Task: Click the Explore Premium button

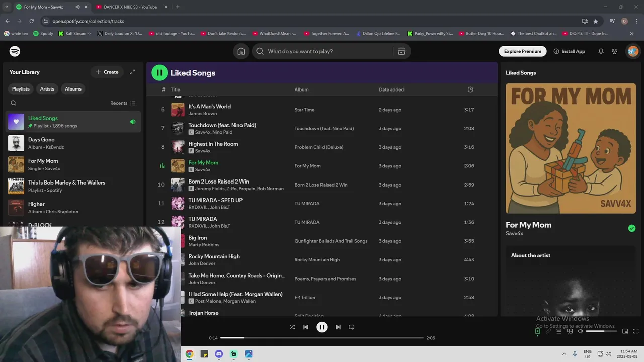Action: click(x=522, y=51)
